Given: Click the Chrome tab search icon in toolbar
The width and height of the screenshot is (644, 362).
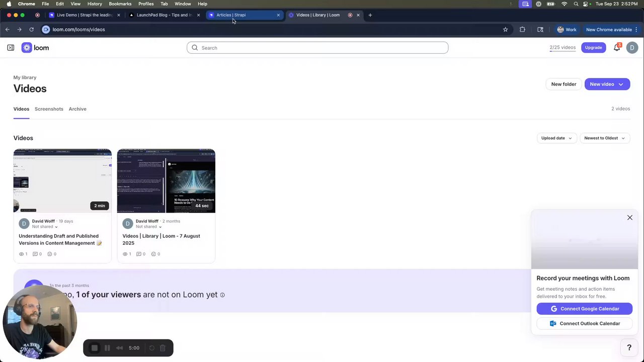Looking at the screenshot, I should [540, 30].
